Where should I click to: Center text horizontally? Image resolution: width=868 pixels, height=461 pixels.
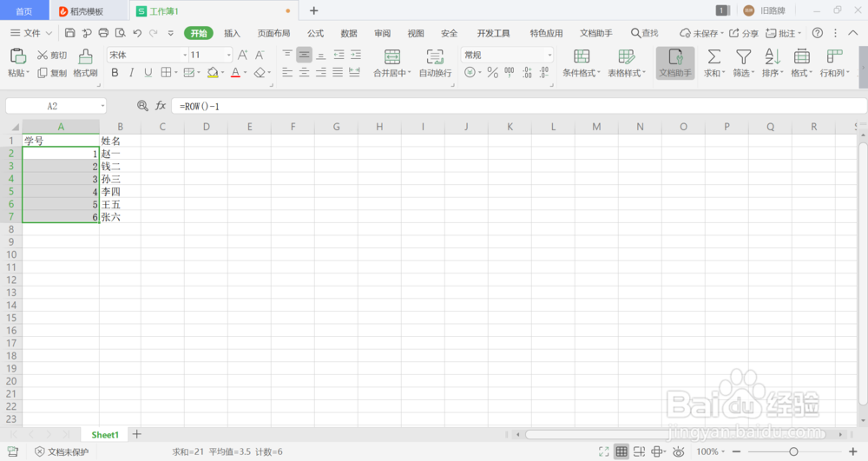coord(304,73)
